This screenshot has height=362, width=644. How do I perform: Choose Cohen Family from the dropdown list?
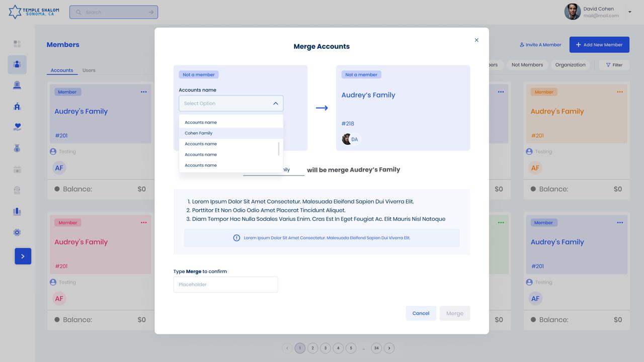pos(231,133)
